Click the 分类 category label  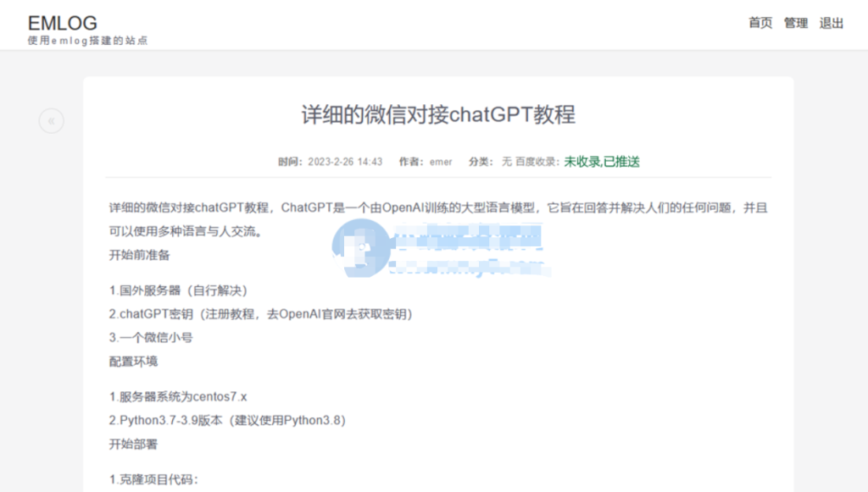tap(480, 161)
